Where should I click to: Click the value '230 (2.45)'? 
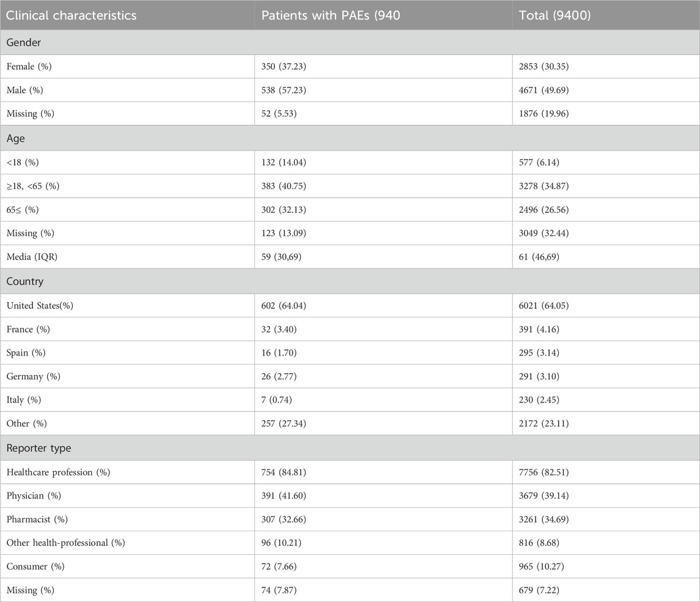pyautogui.click(x=539, y=400)
